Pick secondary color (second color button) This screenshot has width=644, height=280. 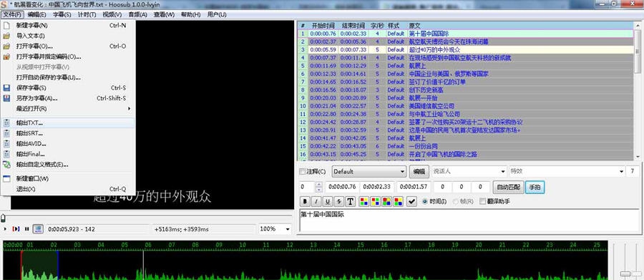[x=376, y=201]
